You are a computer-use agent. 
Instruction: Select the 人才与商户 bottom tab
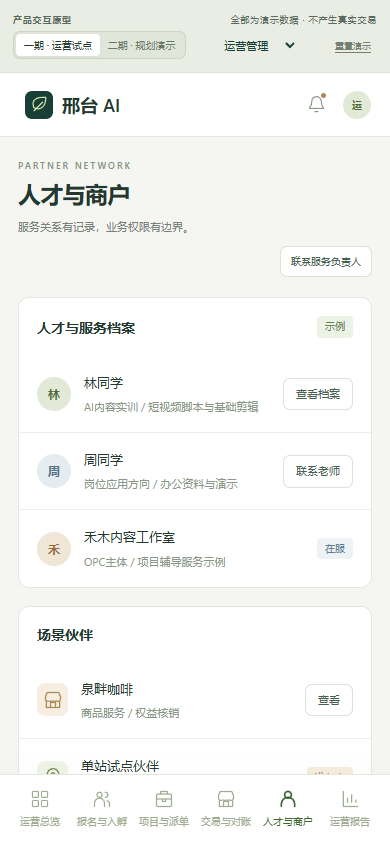pos(288,808)
